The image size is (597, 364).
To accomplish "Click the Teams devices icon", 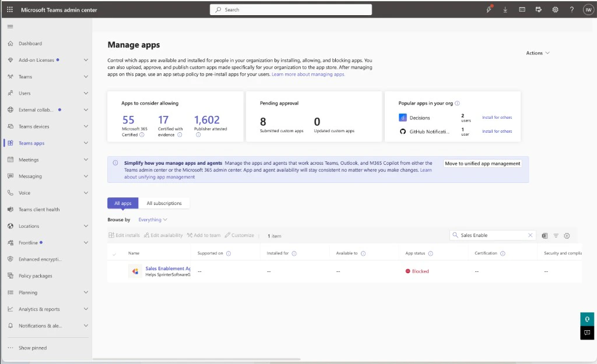I will click(x=10, y=126).
